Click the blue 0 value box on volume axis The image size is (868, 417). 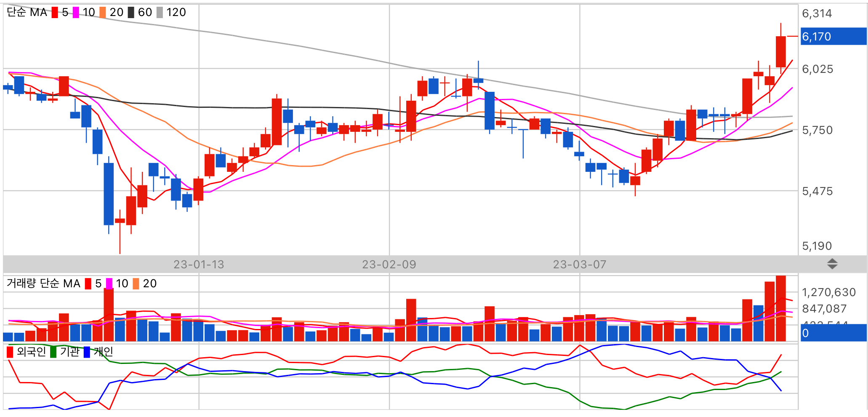tap(833, 333)
